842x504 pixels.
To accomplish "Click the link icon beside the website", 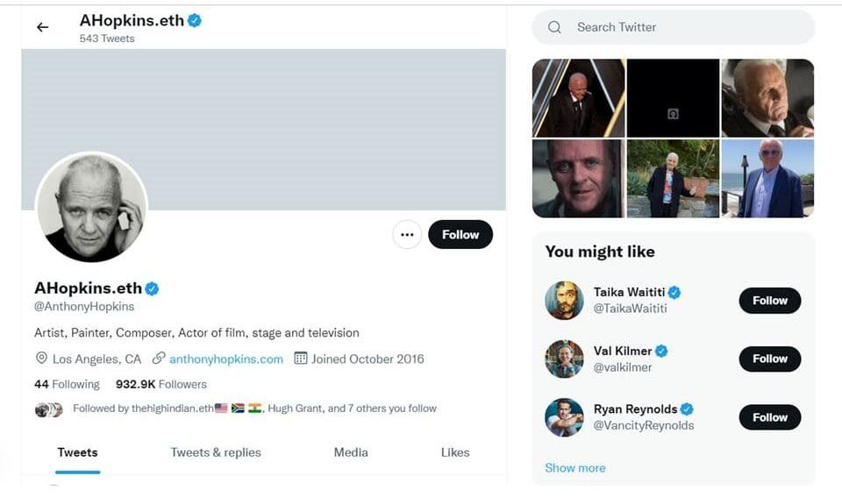I will (x=159, y=358).
